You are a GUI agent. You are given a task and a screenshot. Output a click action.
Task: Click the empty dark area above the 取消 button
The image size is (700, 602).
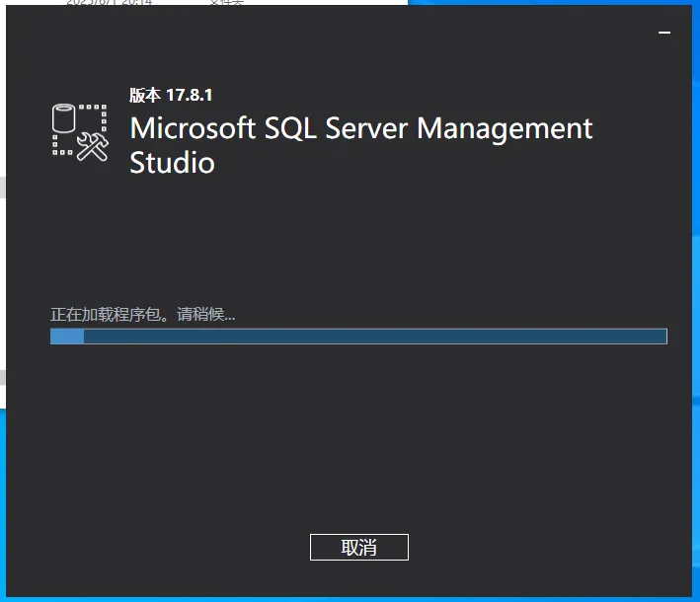(x=358, y=444)
